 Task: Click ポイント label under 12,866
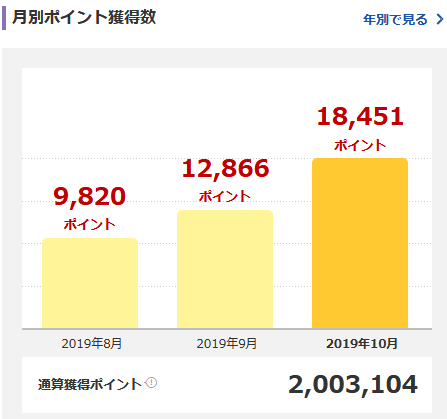[x=225, y=196]
